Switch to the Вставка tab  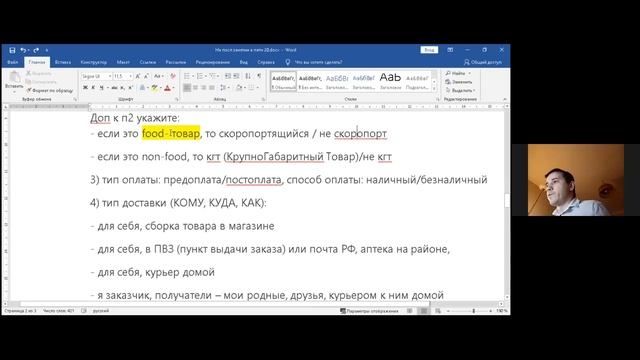pos(63,62)
